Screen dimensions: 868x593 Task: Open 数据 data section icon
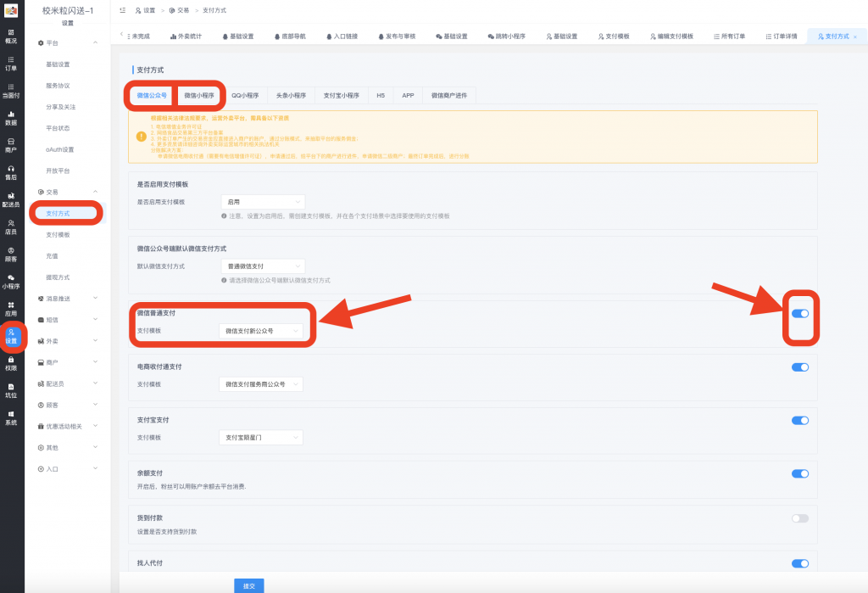11,117
